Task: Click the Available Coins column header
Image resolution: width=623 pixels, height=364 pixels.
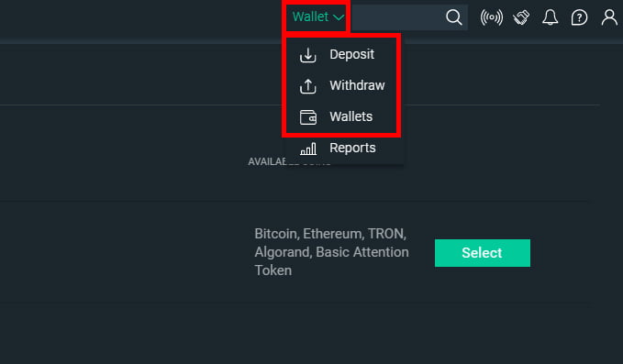Action: [289, 161]
